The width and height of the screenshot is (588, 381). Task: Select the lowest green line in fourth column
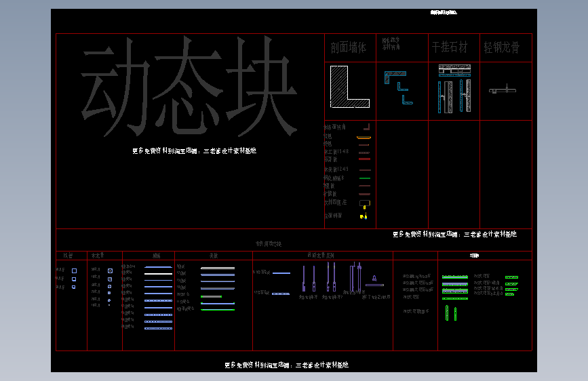coord(218,310)
